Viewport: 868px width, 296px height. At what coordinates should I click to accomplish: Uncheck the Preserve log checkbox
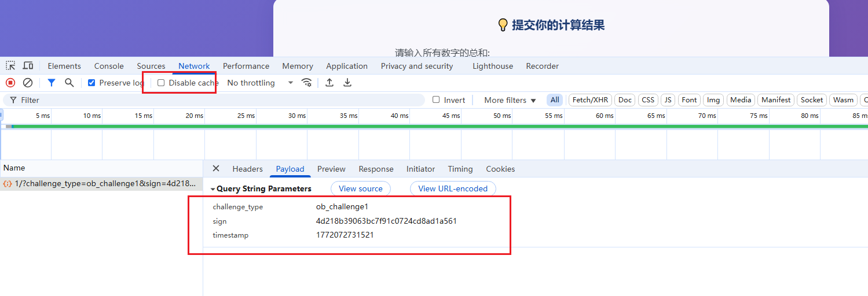(x=91, y=83)
